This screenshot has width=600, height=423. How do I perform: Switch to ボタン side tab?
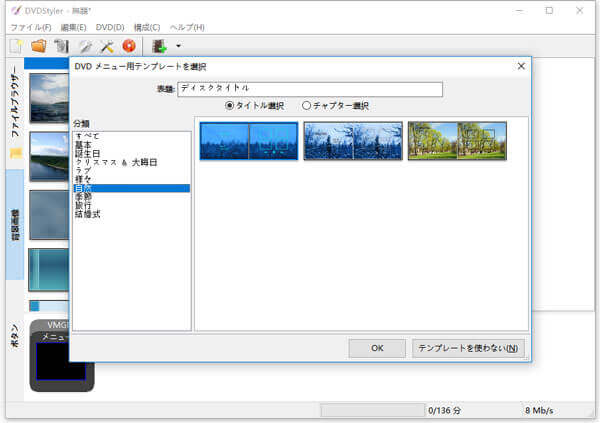tap(15, 336)
